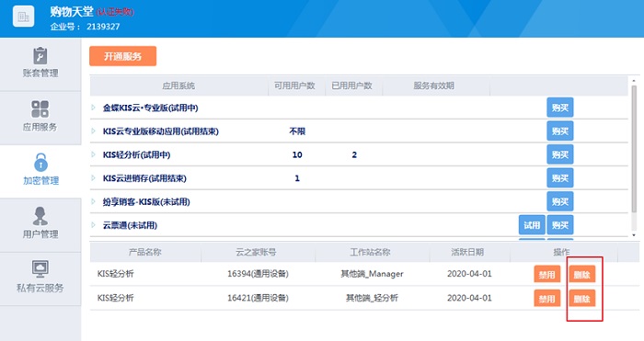The width and height of the screenshot is (644, 341).
Task: Delete the 16394 workstation entry via 删除
Action: click(x=582, y=275)
